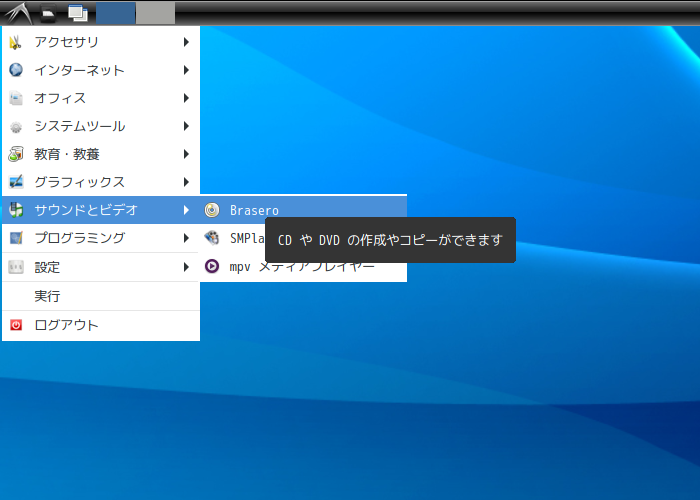Click the SMPlayer film reel icon
The width and height of the screenshot is (700, 500).
[212, 238]
